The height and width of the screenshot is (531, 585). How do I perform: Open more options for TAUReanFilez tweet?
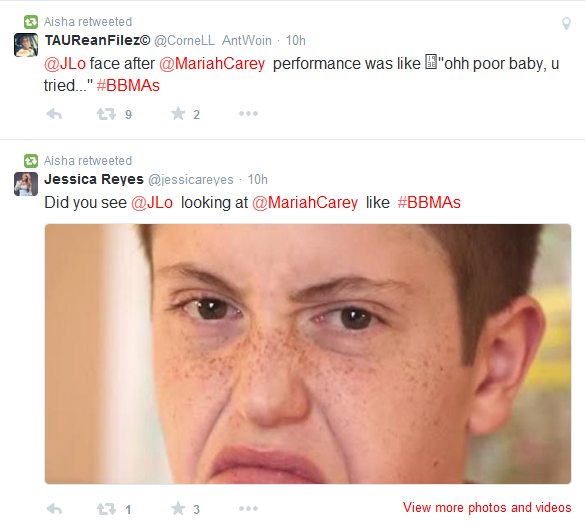coord(248,113)
